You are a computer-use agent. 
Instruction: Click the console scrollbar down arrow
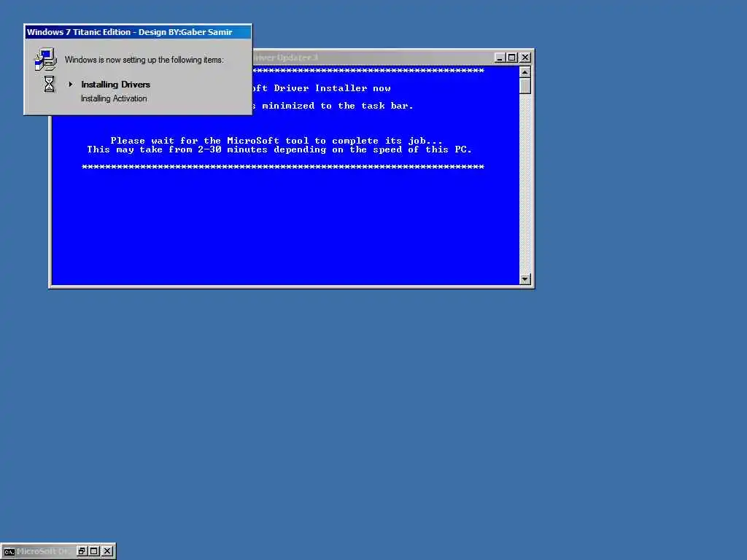point(525,279)
